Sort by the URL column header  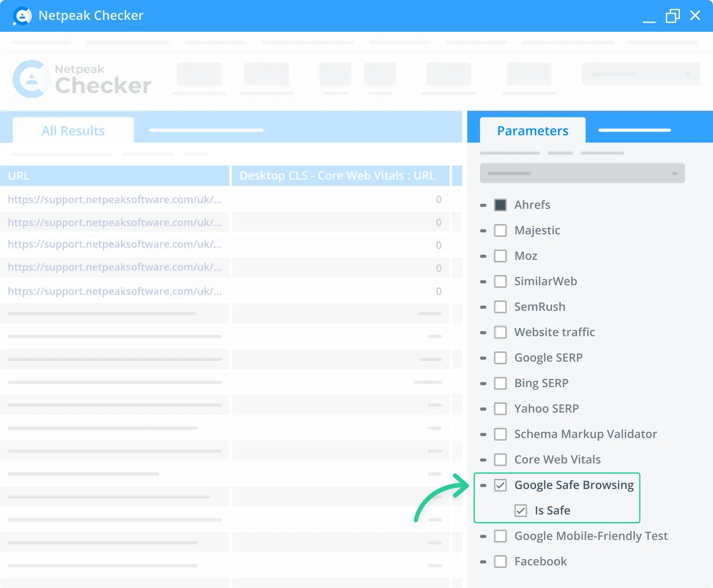click(114, 176)
